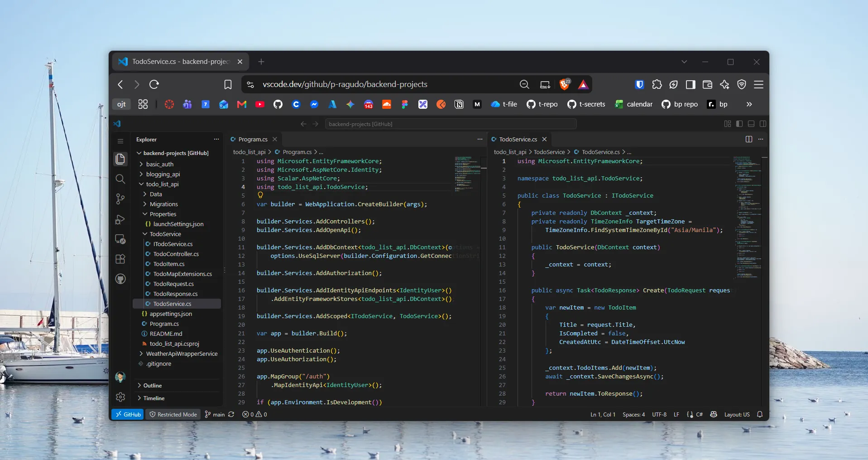Toggle the bottom panel visibility

tap(751, 124)
